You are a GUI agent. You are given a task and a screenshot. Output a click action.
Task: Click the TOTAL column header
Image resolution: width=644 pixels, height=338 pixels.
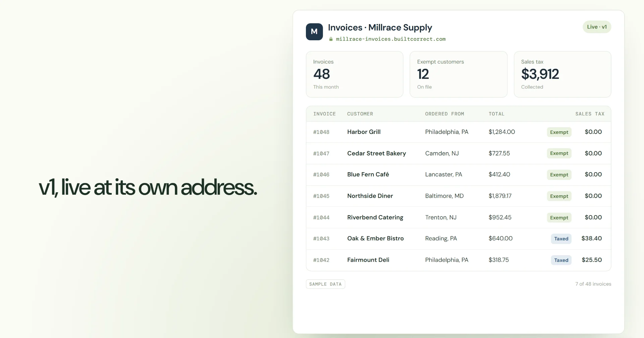[x=496, y=114]
